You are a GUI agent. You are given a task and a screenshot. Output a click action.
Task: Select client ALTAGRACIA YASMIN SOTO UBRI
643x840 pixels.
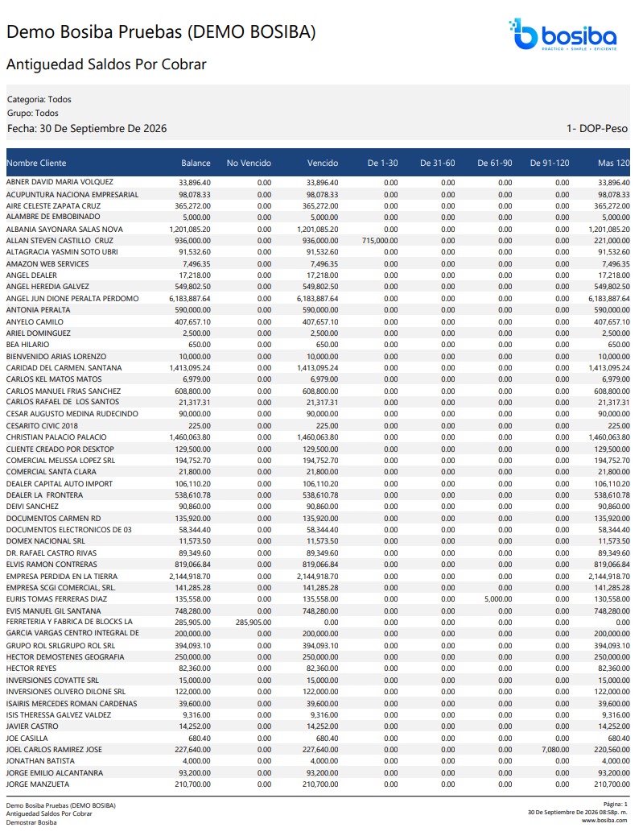pyautogui.click(x=62, y=252)
